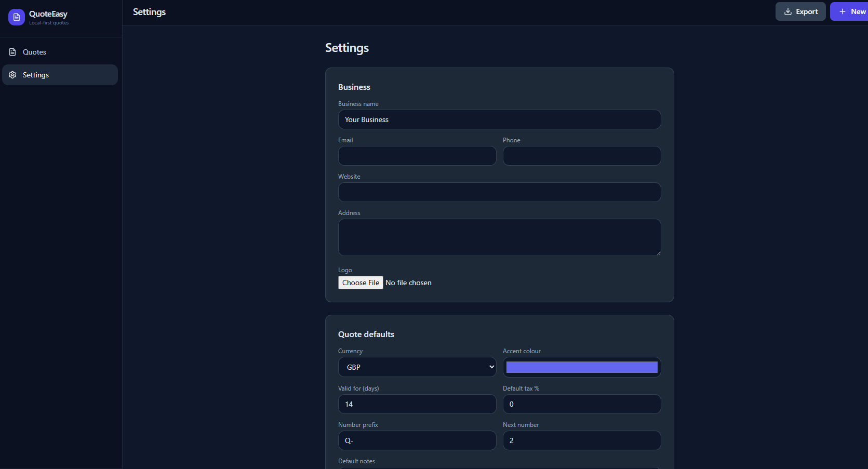Click the 'No file chosen' text

coord(408,283)
